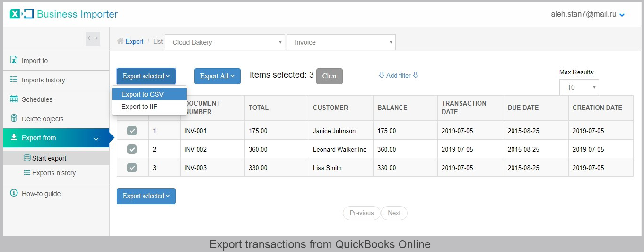Click the TOTAL column header

pyautogui.click(x=277, y=108)
